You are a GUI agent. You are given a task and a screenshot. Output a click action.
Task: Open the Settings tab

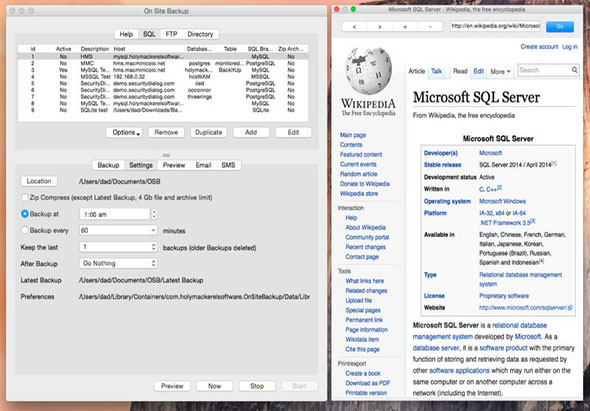coord(141,165)
